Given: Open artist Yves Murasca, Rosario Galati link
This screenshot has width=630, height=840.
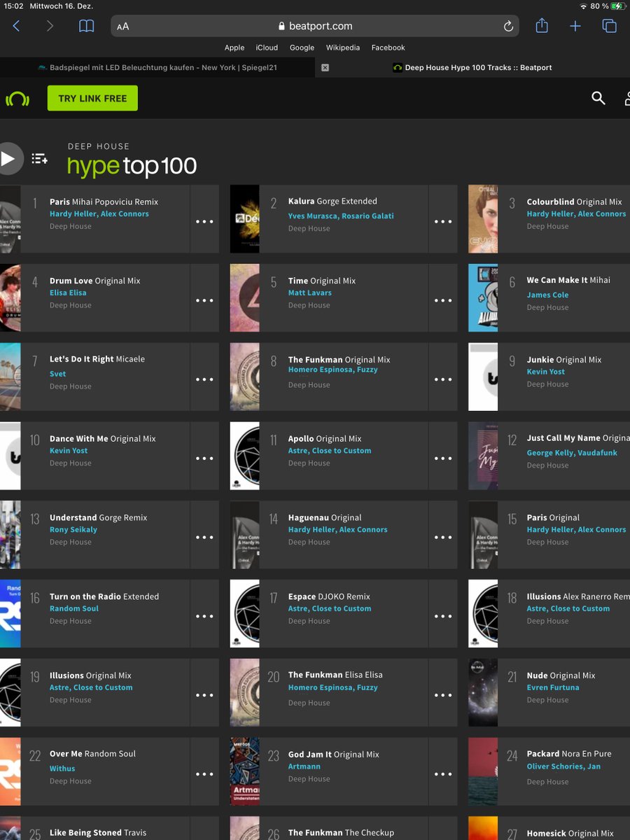Looking at the screenshot, I should [341, 216].
